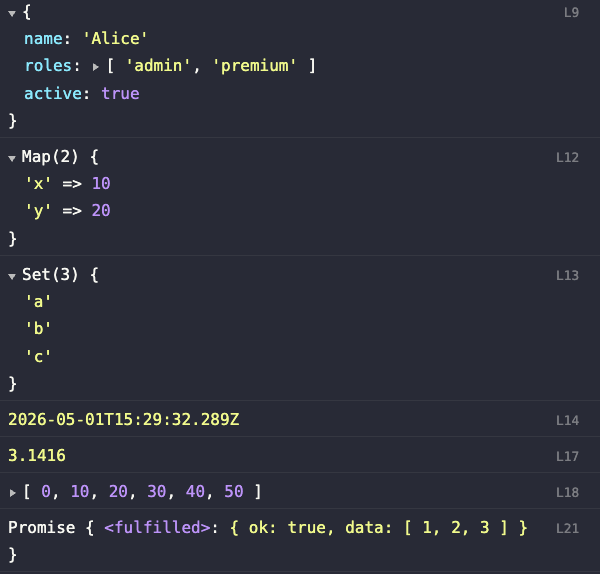Expand the roles array disclosure triangle
This screenshot has width=600, height=574.
[96, 67]
